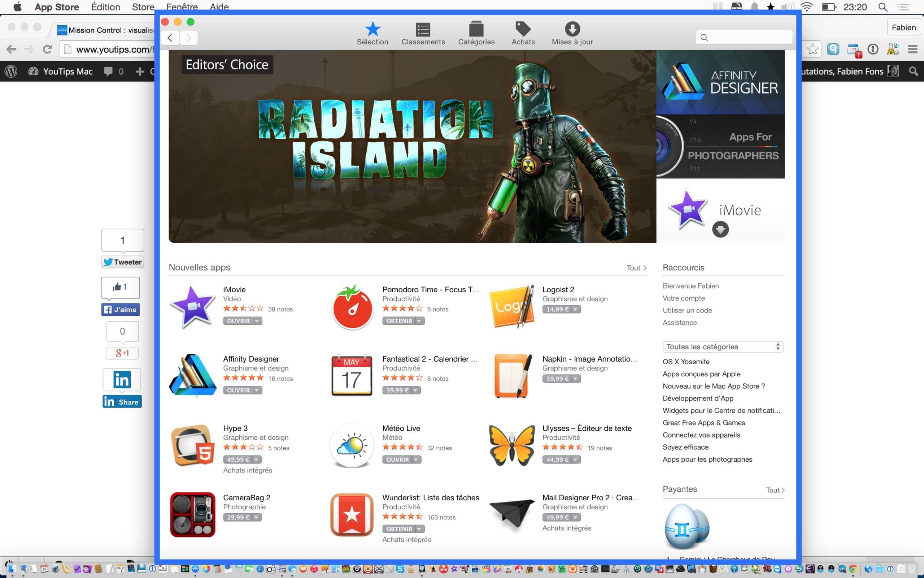Viewport: 924px width, 578px height.
Task: Click OBTENIR button for Pomodoro Time
Action: 399,321
